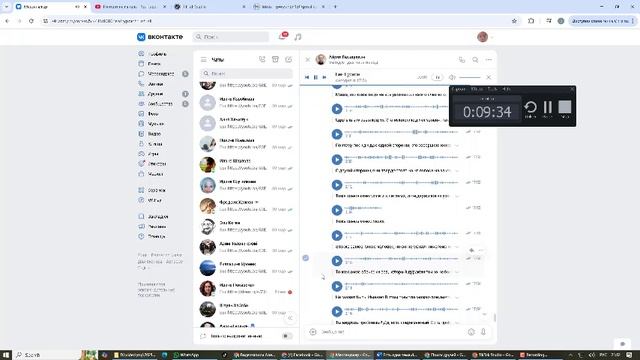This screenshot has width=640, height=360.
Task: Open the browser extensions puzzle icon
Action: coord(531,21)
